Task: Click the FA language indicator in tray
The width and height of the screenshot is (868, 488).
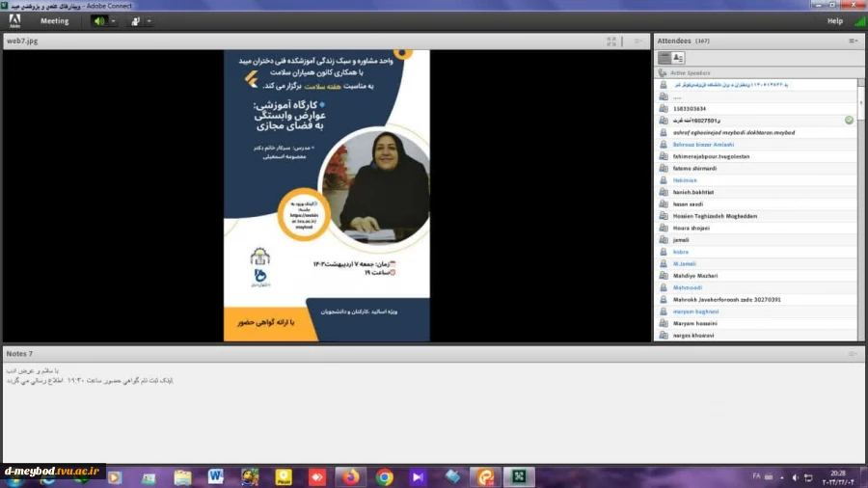Action: coord(756,476)
